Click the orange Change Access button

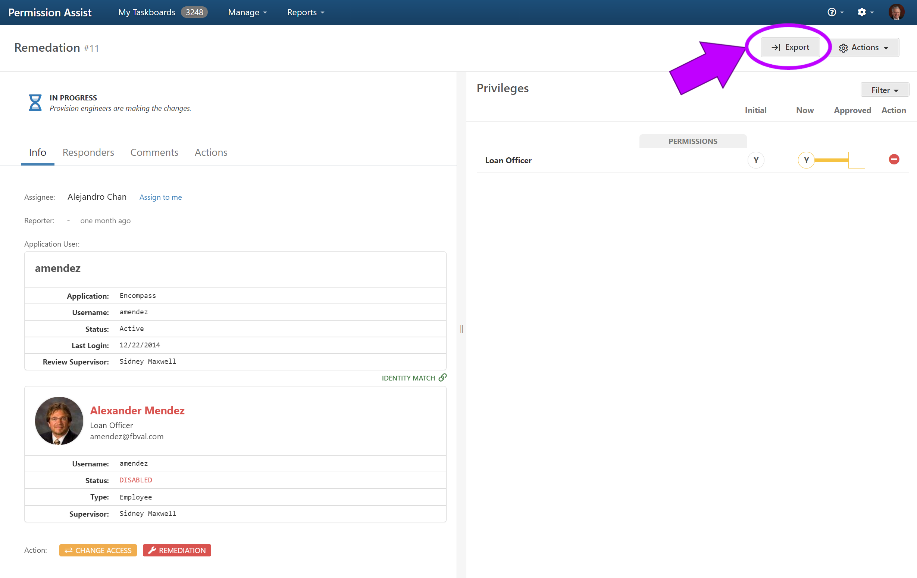click(98, 550)
